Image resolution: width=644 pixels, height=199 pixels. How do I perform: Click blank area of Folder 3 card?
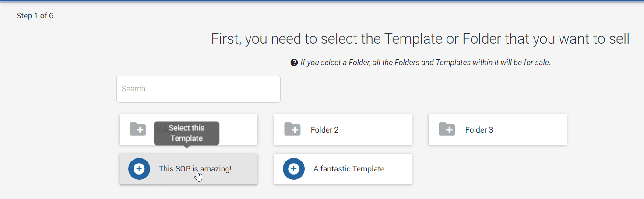[530, 129]
